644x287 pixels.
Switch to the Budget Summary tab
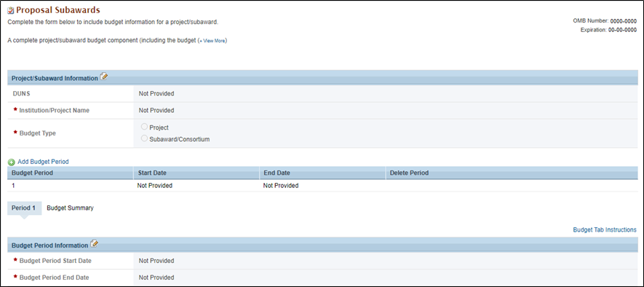(71, 208)
